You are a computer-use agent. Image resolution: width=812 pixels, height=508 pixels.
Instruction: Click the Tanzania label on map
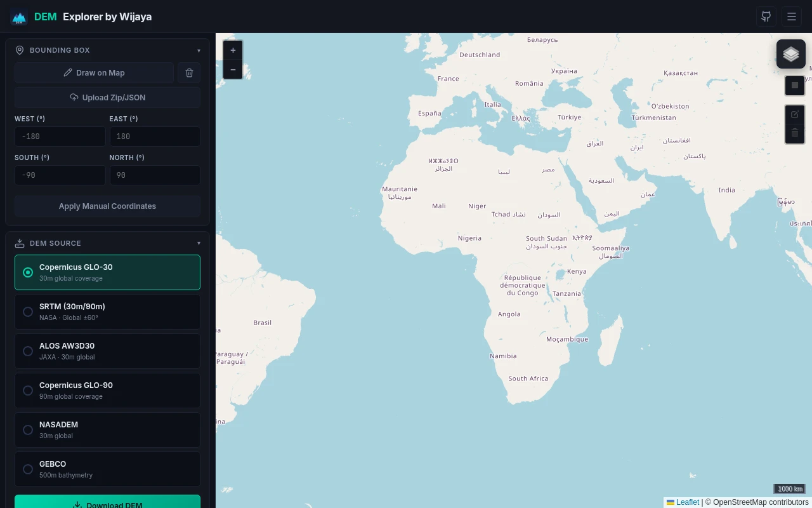coord(566,294)
